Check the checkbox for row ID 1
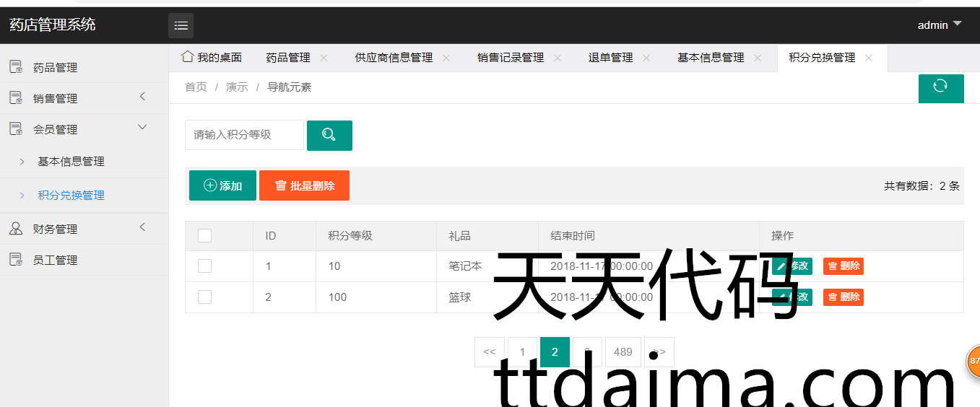This screenshot has height=407, width=980. (x=204, y=266)
